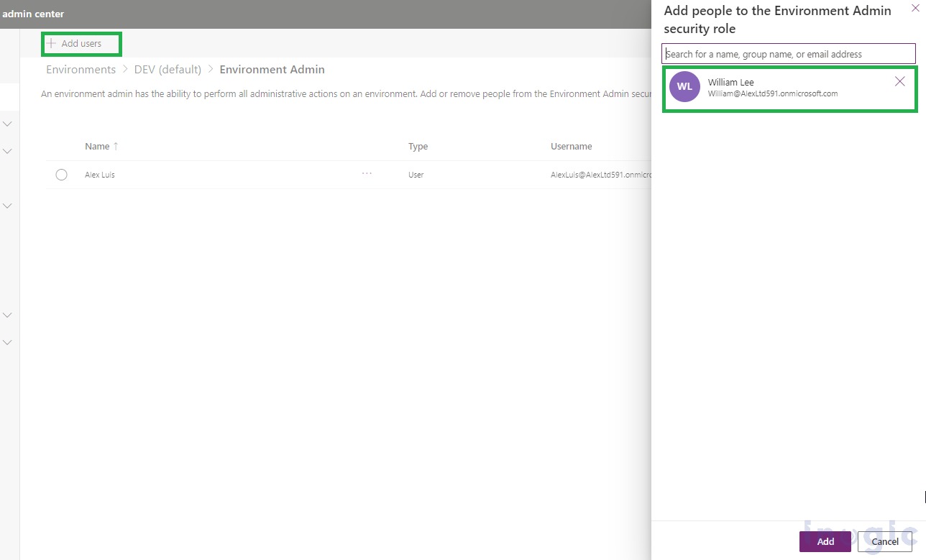Click the search for a name input field
The image size is (926, 560).
pos(789,53)
